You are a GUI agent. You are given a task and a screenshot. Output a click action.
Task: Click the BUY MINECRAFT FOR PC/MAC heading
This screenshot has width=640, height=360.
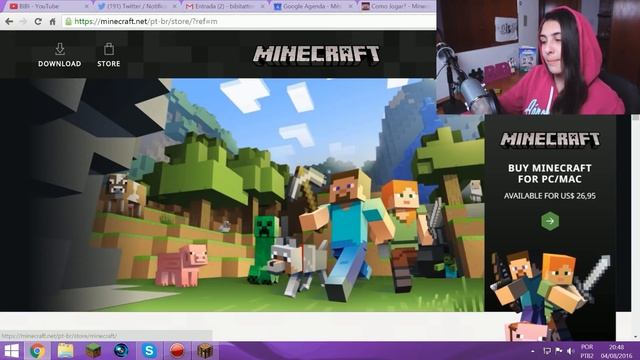[550, 173]
